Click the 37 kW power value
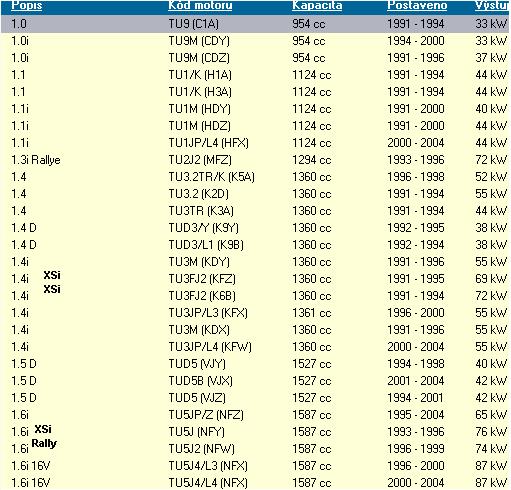 tap(491, 58)
